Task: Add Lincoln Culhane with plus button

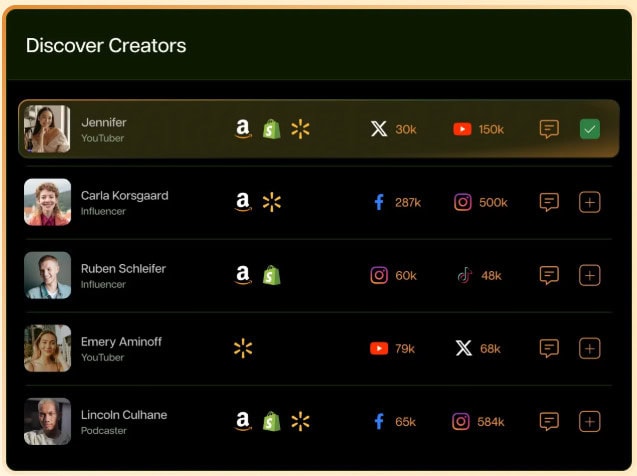Action: 590,421
